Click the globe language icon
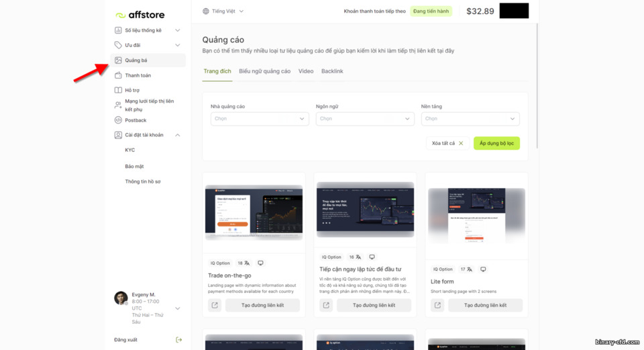 click(206, 11)
